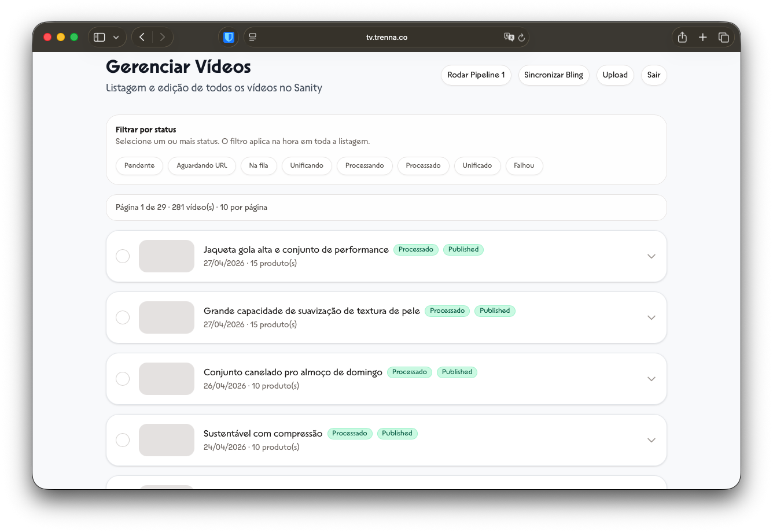Open the Bitwarden shield extension icon

point(229,37)
